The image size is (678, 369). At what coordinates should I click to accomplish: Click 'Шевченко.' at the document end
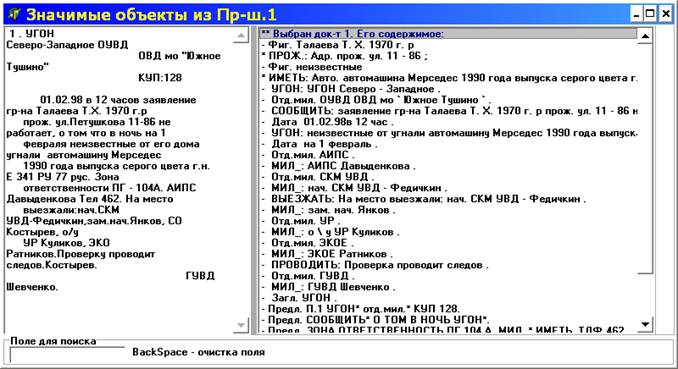coord(32,287)
